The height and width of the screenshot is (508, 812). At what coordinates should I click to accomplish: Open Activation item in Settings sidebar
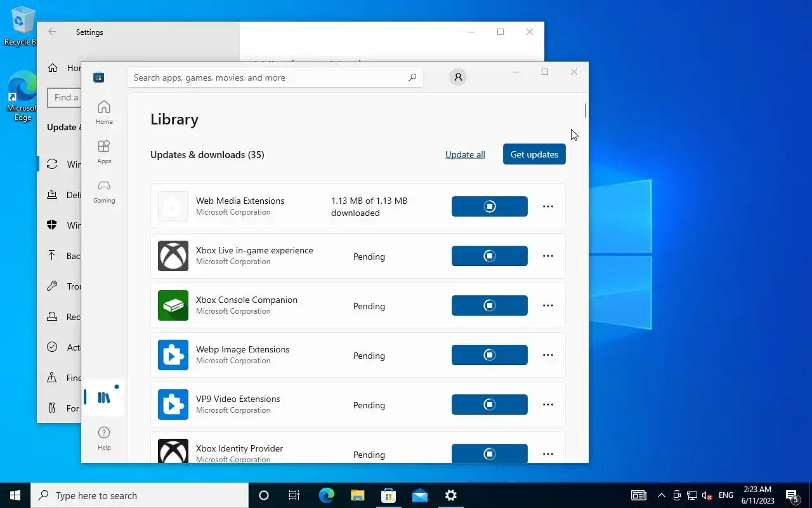[60, 347]
